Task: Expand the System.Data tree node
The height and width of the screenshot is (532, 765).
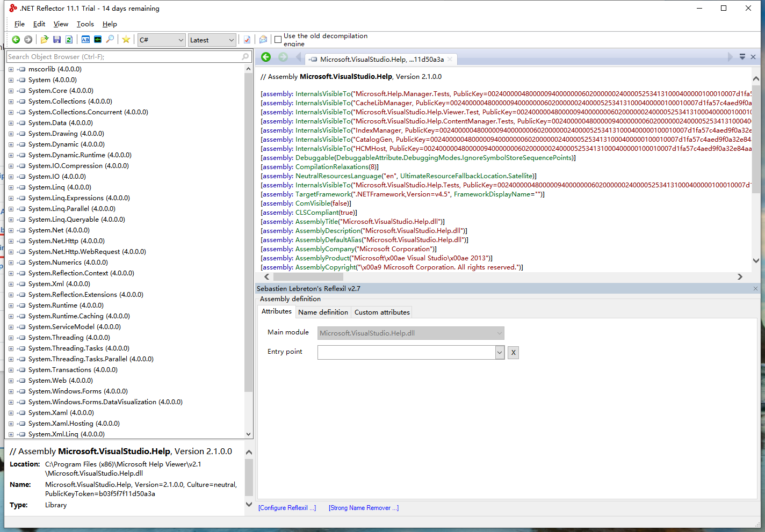Action: (11, 123)
